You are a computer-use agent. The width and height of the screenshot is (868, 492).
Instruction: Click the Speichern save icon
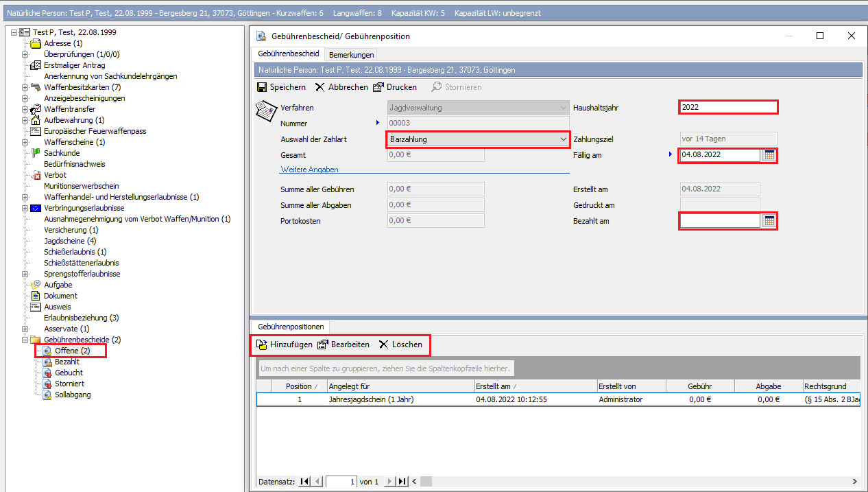point(261,87)
